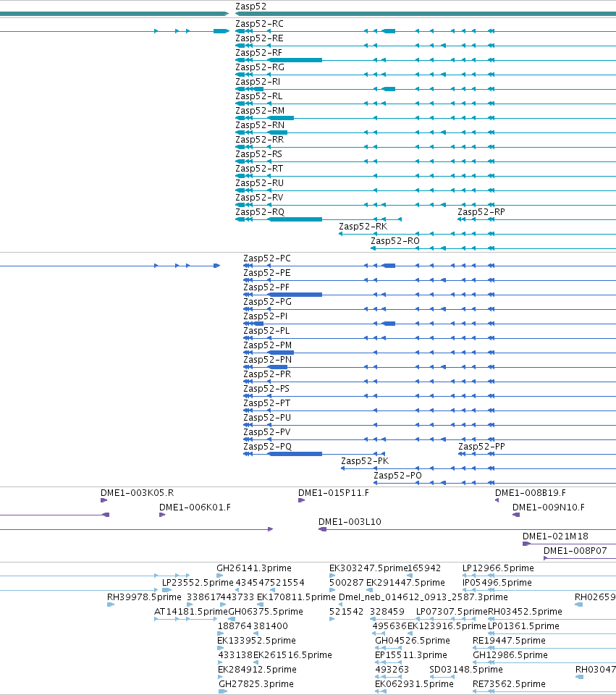The image size is (616, 695).
Task: Select the Zasp52-RS transcript
Action: click(259, 154)
